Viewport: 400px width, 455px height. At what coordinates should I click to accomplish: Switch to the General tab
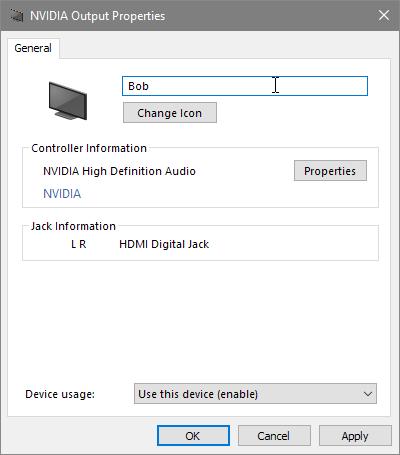33,48
